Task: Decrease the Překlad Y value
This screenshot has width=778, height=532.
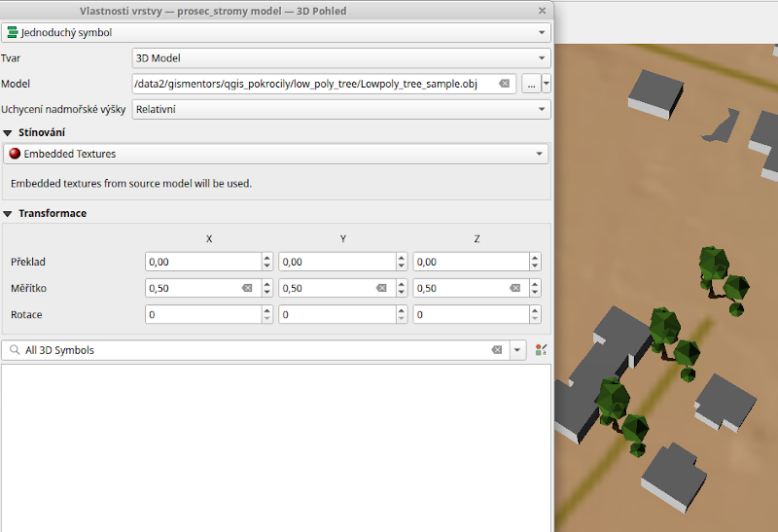Action: click(402, 266)
